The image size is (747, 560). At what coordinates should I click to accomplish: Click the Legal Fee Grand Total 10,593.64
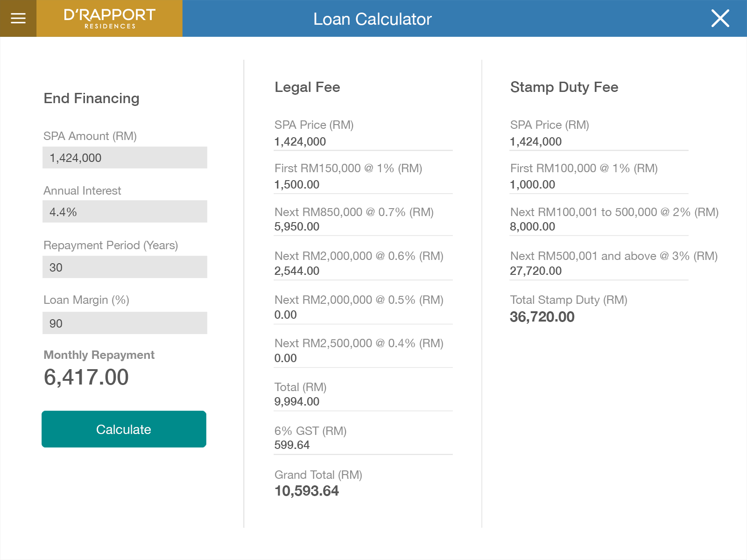[307, 491]
